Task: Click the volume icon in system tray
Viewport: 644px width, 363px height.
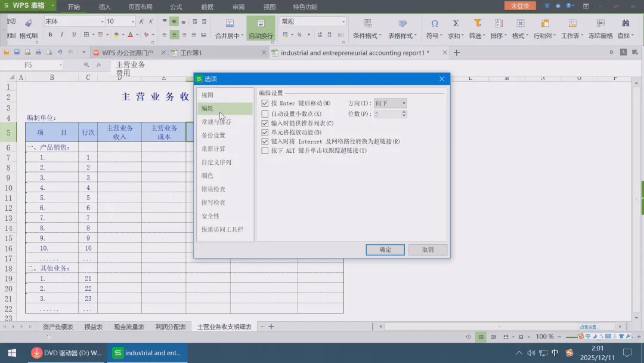Action: click(531, 353)
